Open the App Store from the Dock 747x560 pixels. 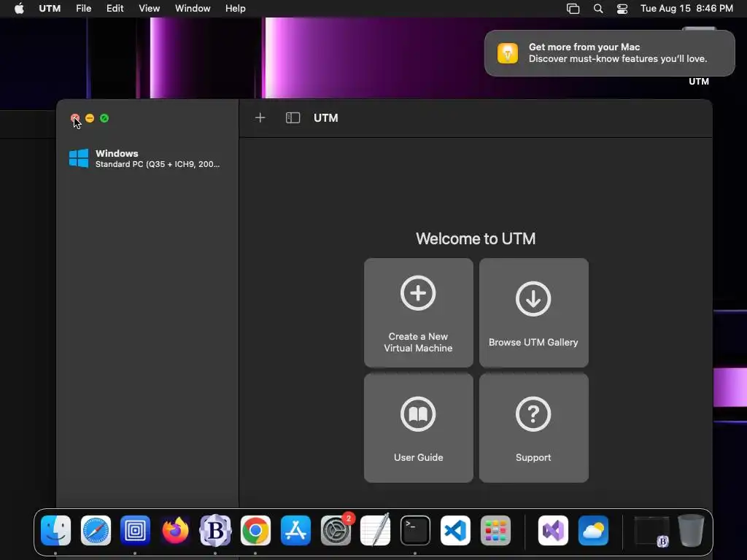pyautogui.click(x=295, y=530)
